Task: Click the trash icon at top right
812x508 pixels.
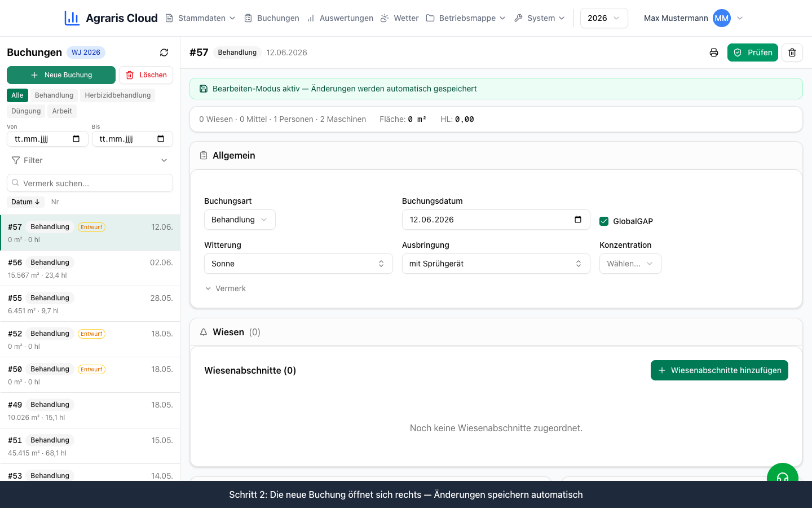Action: (792, 52)
